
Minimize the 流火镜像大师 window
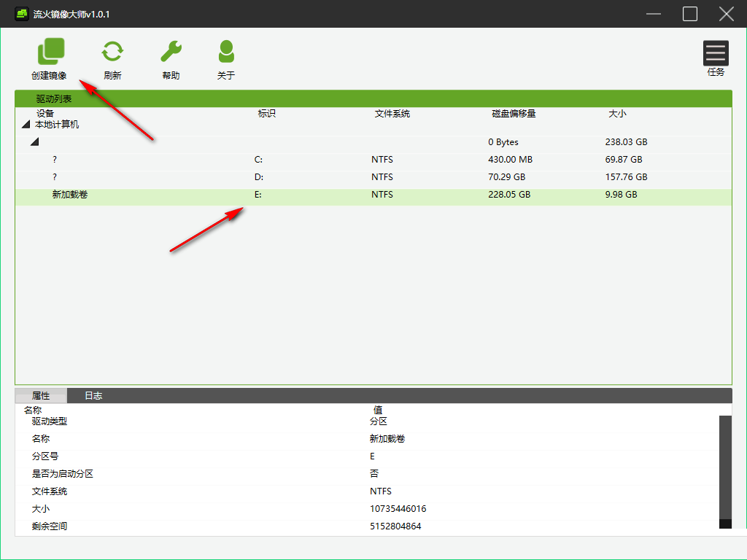[654, 14]
